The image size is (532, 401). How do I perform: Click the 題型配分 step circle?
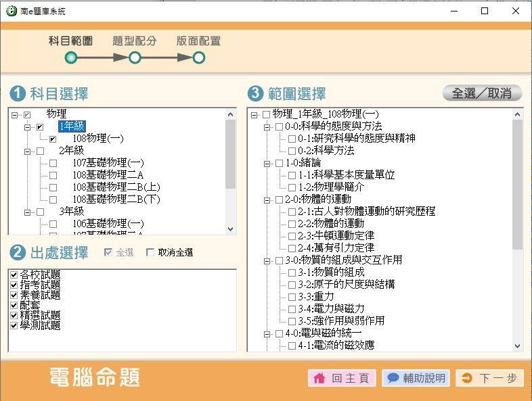click(x=135, y=57)
